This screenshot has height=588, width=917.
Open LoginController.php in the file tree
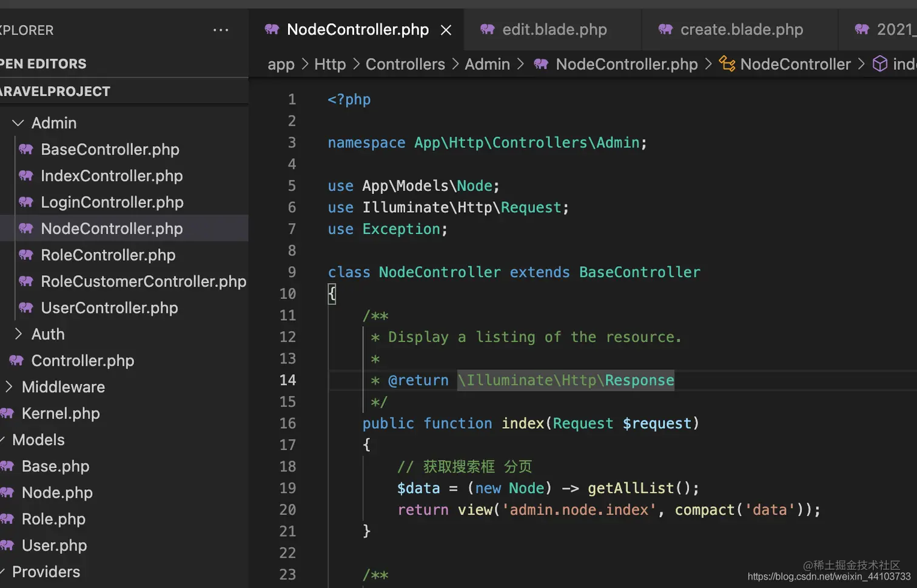tap(112, 202)
